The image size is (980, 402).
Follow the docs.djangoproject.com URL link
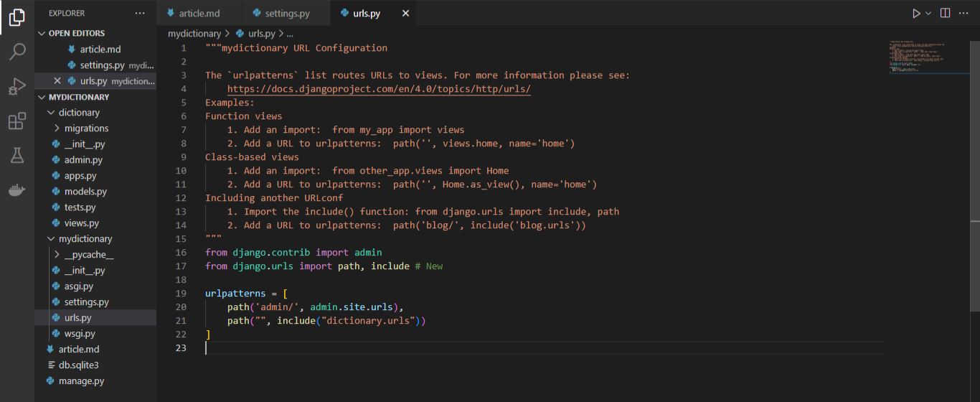[x=379, y=89]
